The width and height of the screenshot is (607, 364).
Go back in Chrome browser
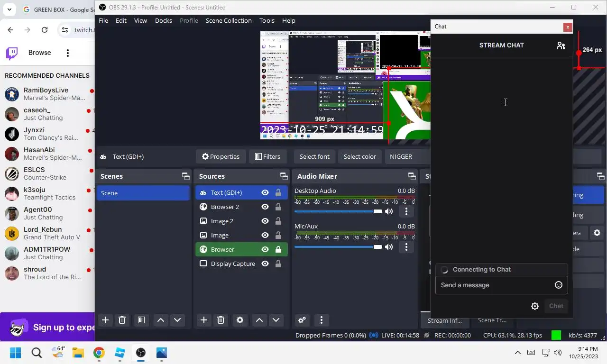coord(10,30)
